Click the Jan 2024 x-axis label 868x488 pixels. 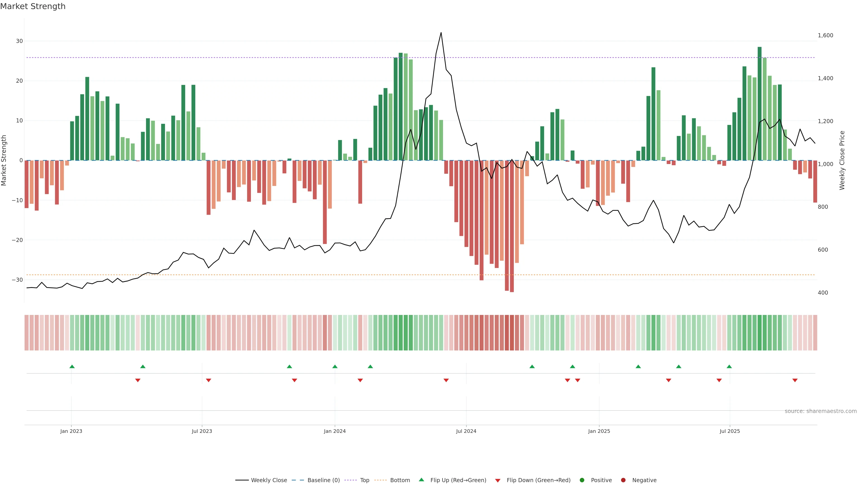335,431
